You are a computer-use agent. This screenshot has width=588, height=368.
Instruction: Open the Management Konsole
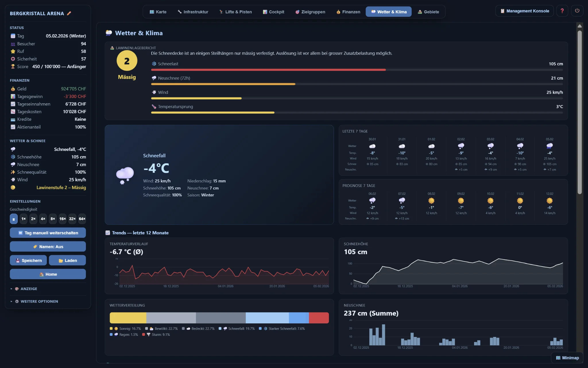525,11
